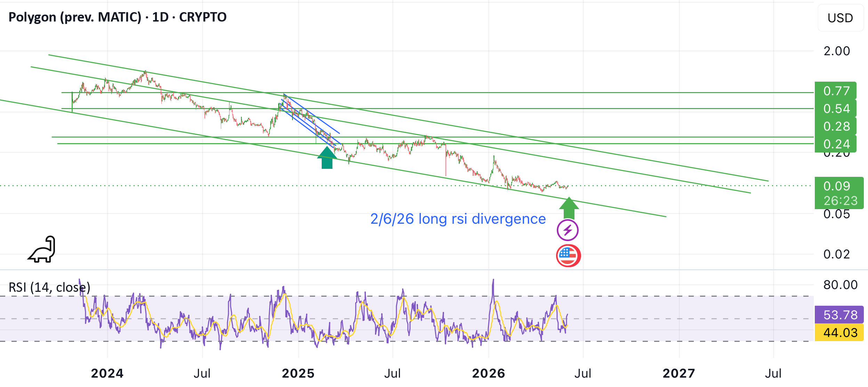Click the 2027 label on the time axis
Image resolution: width=868 pixels, height=387 pixels.
coord(679,373)
